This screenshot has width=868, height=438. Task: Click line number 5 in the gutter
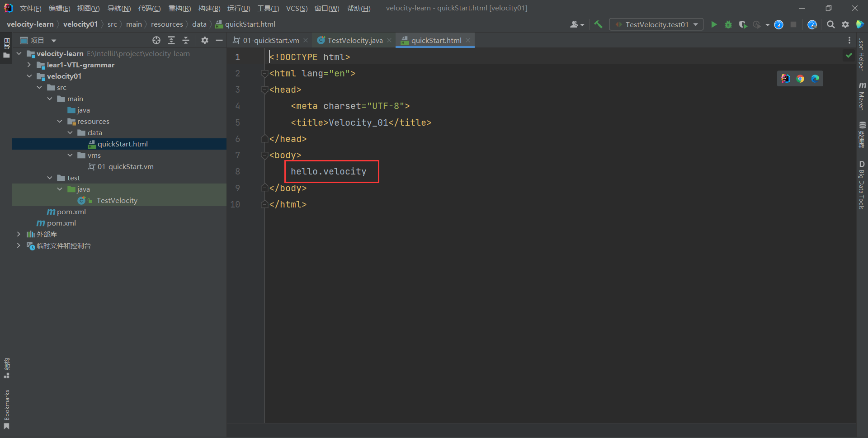pyautogui.click(x=237, y=122)
